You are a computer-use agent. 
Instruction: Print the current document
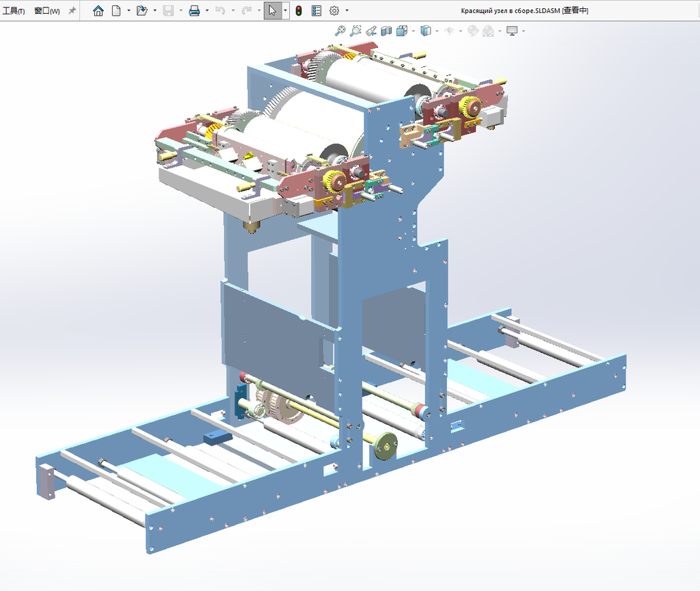pos(194,11)
